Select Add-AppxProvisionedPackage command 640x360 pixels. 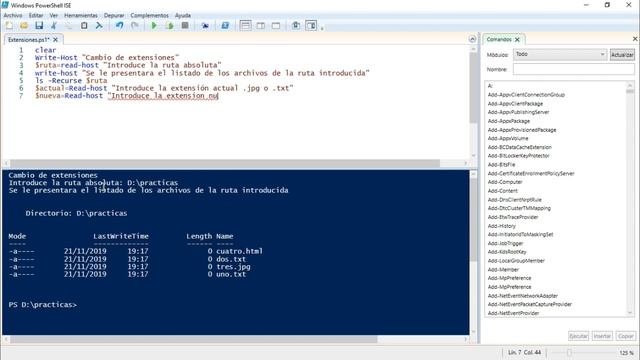[x=522, y=130]
